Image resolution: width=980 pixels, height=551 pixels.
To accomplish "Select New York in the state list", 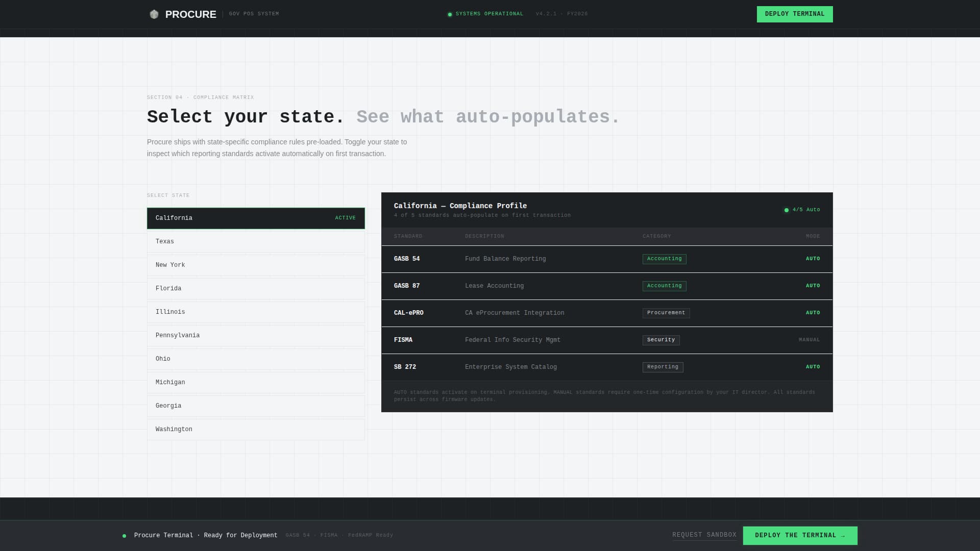I will point(256,265).
